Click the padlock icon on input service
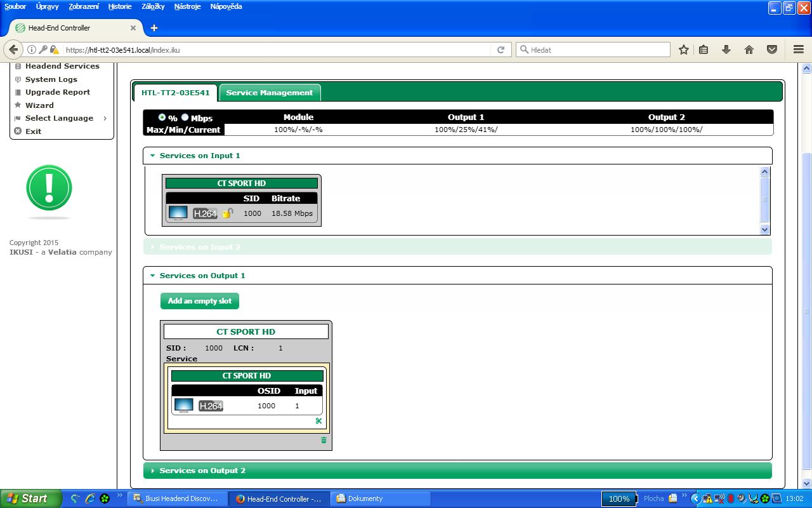 pyautogui.click(x=228, y=213)
